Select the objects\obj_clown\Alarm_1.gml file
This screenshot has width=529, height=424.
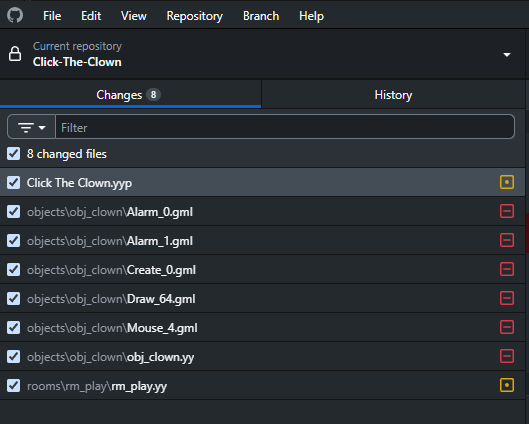pos(262,241)
